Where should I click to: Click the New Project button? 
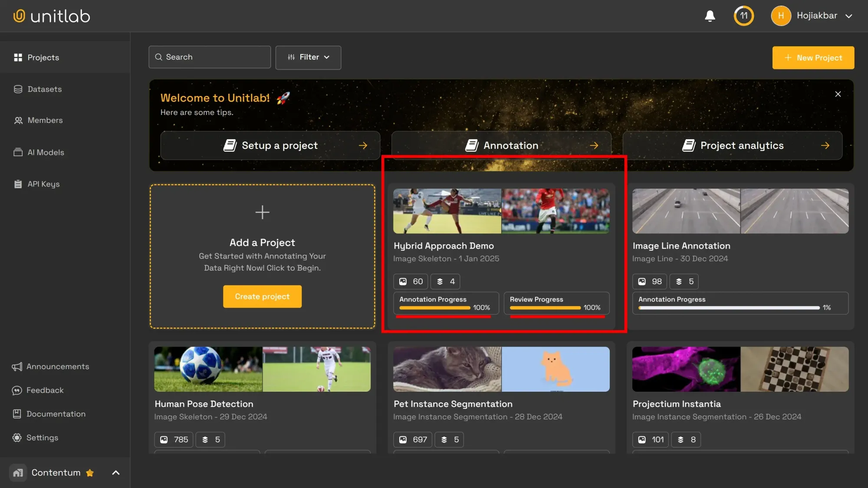click(813, 57)
